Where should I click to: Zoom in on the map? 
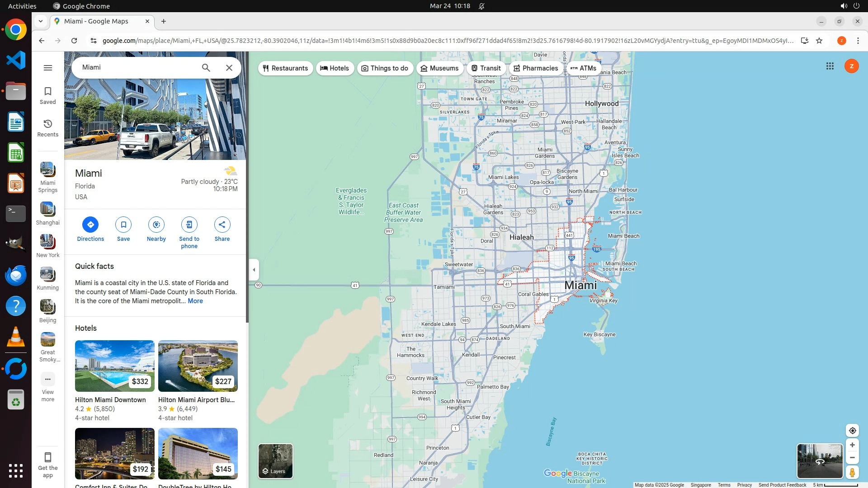click(x=852, y=445)
